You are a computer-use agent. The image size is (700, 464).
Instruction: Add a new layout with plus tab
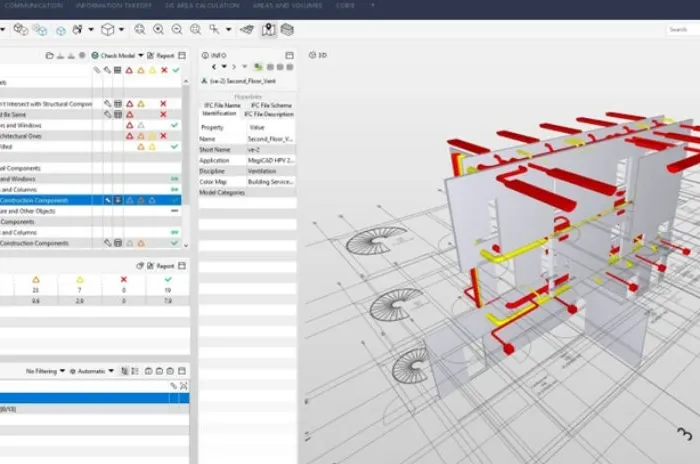[x=373, y=5]
